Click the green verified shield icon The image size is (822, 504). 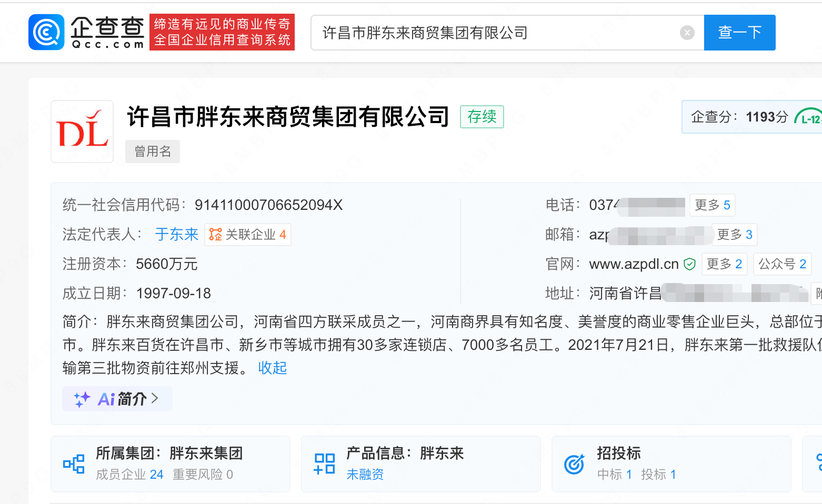689,264
